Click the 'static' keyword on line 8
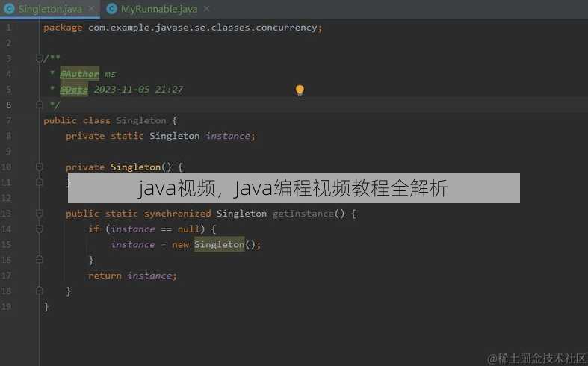588x366 pixels. tap(127, 136)
